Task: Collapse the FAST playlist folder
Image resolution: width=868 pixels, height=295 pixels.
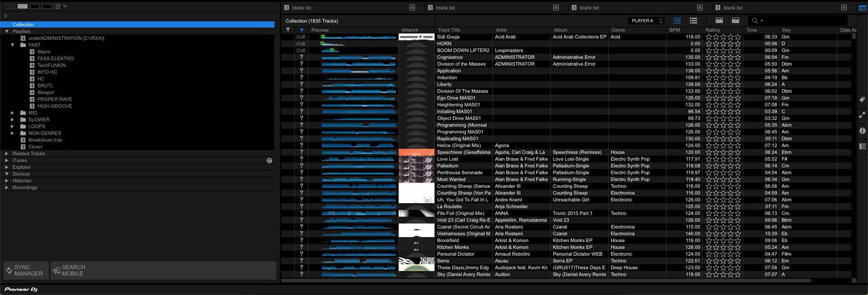Action: tap(13, 45)
